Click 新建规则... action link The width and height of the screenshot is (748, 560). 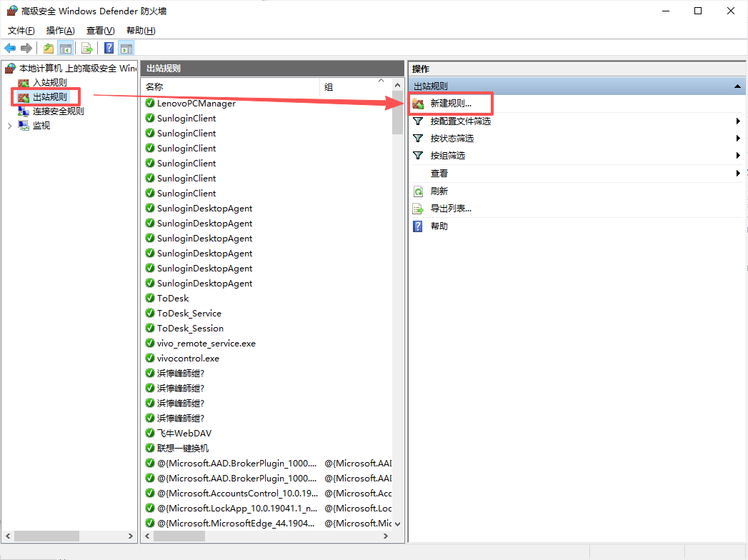[451, 104]
